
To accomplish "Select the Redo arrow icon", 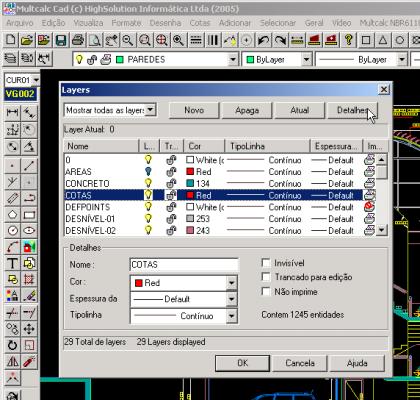I will click(280, 41).
